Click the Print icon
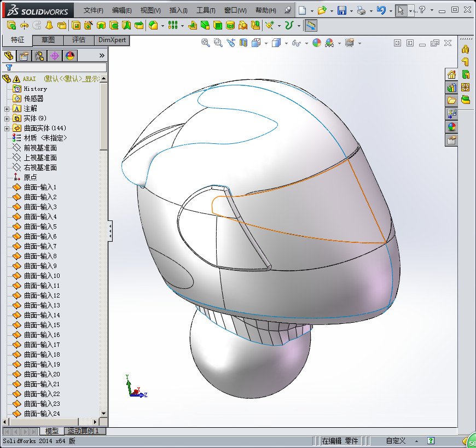Screen dimensions: 476x448 [x=361, y=10]
